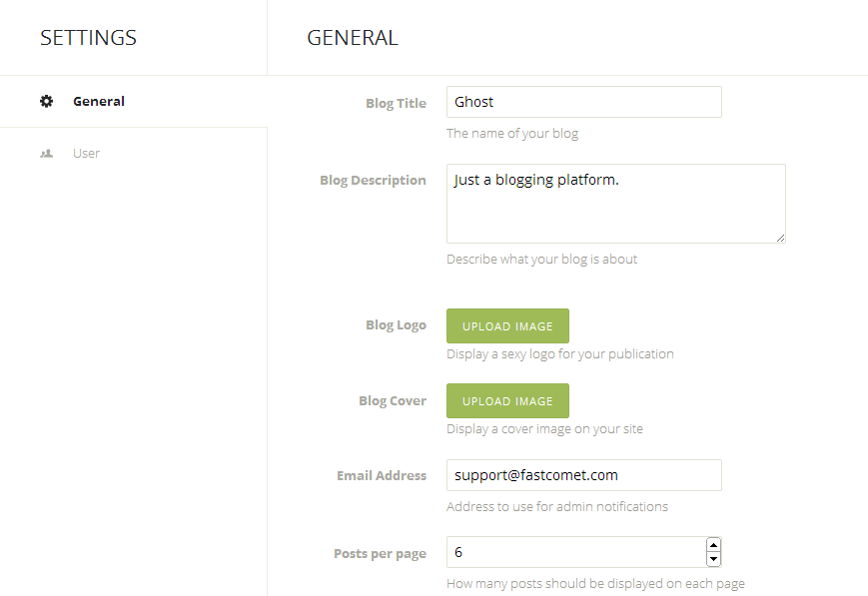The height and width of the screenshot is (596, 868).
Task: Click the Email Address label
Action: (x=382, y=476)
